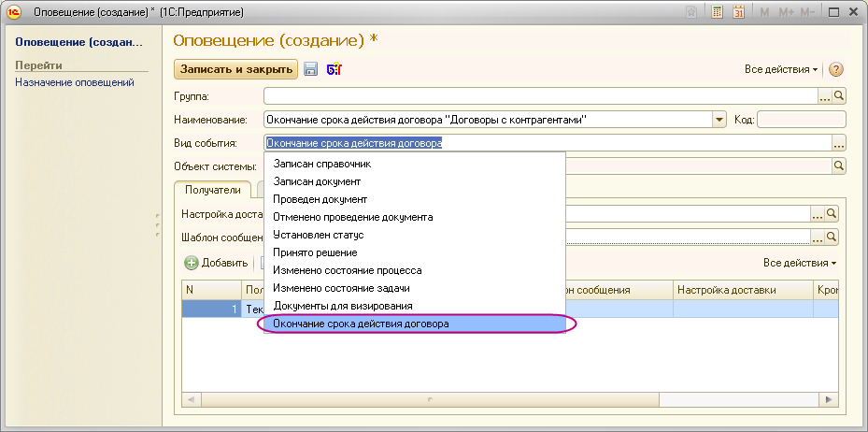Click the save (floppy disk) icon
This screenshot has width=868, height=432.
click(311, 69)
